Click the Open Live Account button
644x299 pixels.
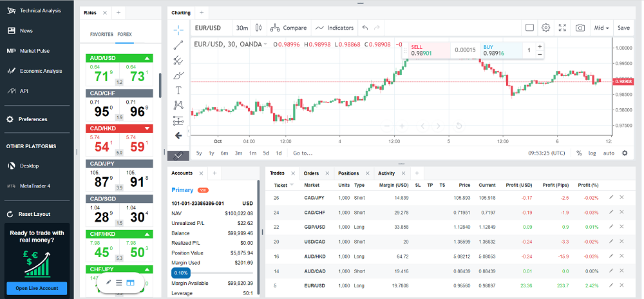(37, 288)
